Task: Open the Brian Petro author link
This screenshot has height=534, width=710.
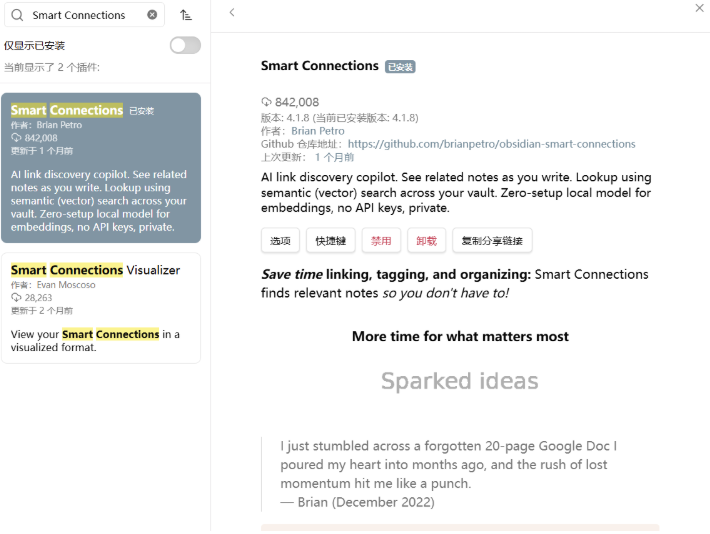Action: 317,131
